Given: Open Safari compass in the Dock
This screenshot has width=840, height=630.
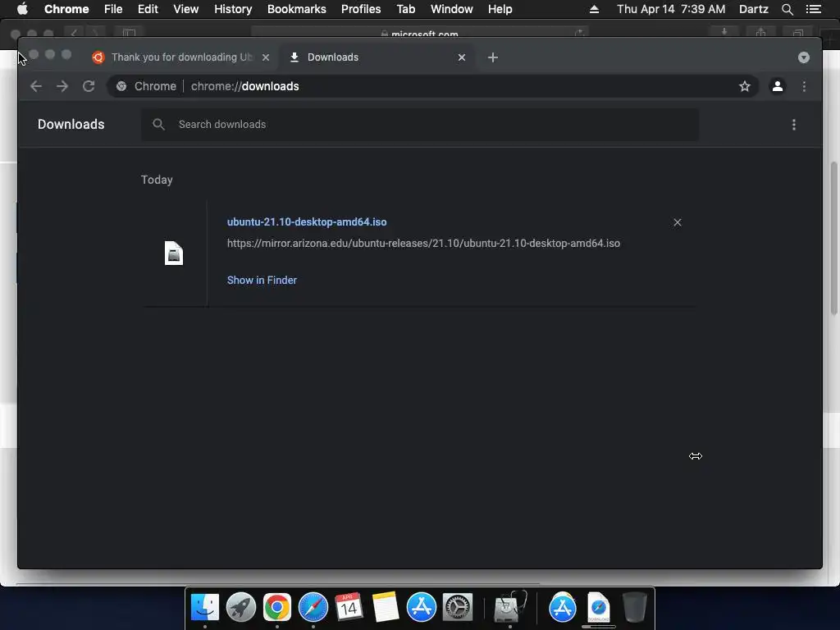Looking at the screenshot, I should pos(313,608).
